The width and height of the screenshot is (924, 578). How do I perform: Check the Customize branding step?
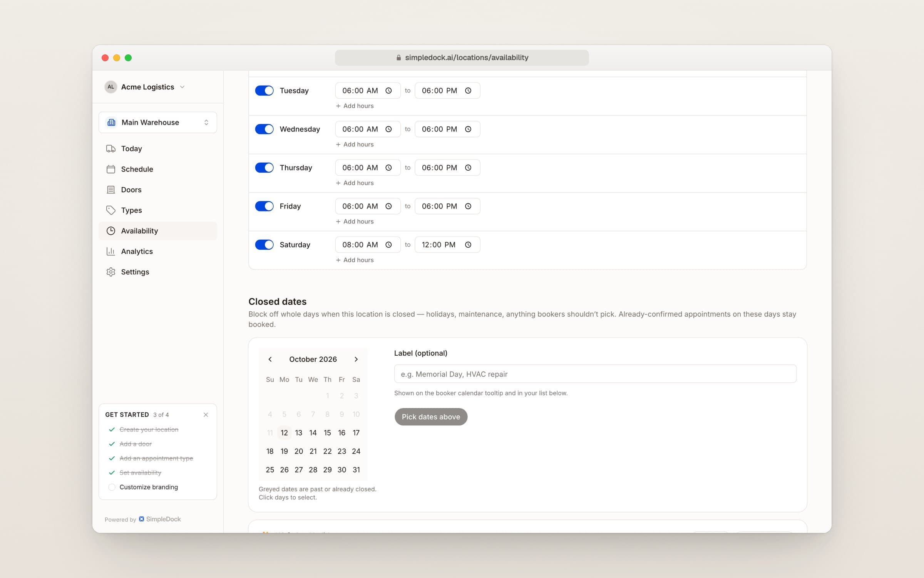(112, 487)
